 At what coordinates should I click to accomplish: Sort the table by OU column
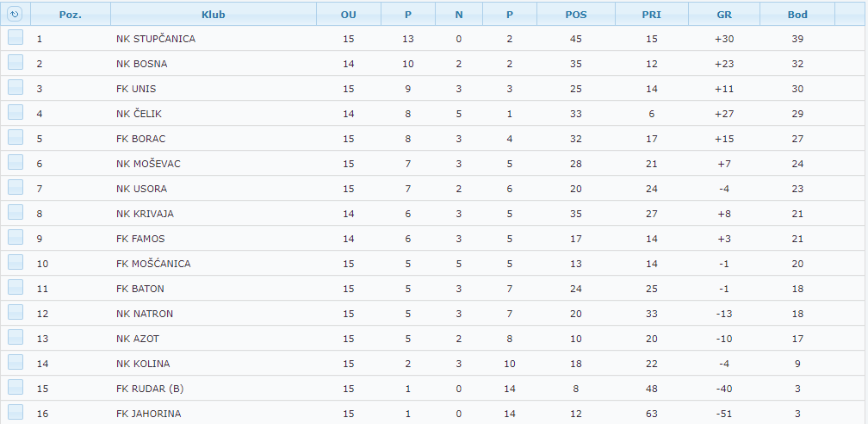point(348,14)
